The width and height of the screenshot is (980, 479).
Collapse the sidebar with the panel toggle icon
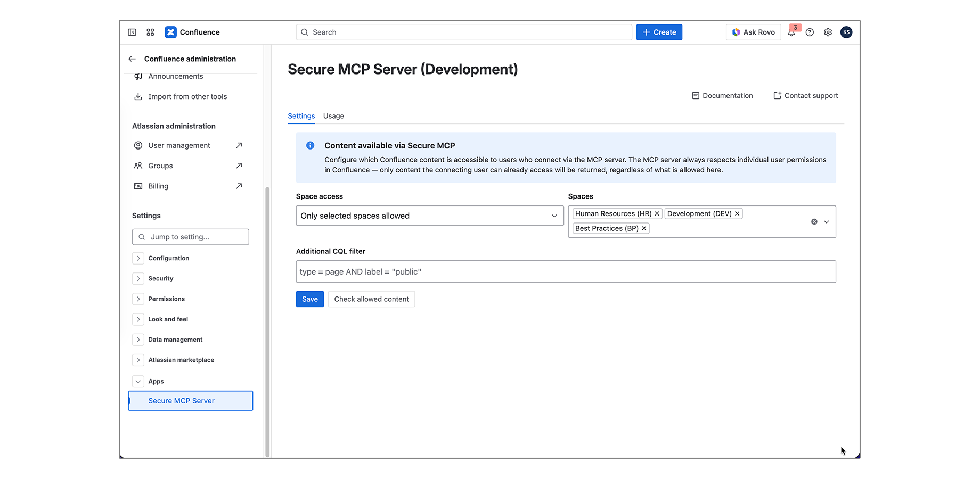132,32
